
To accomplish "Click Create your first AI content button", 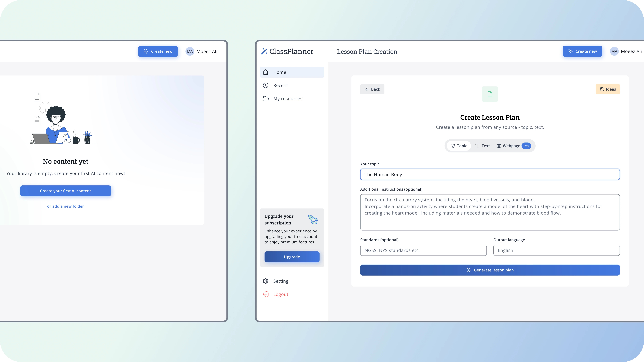I will tap(65, 191).
